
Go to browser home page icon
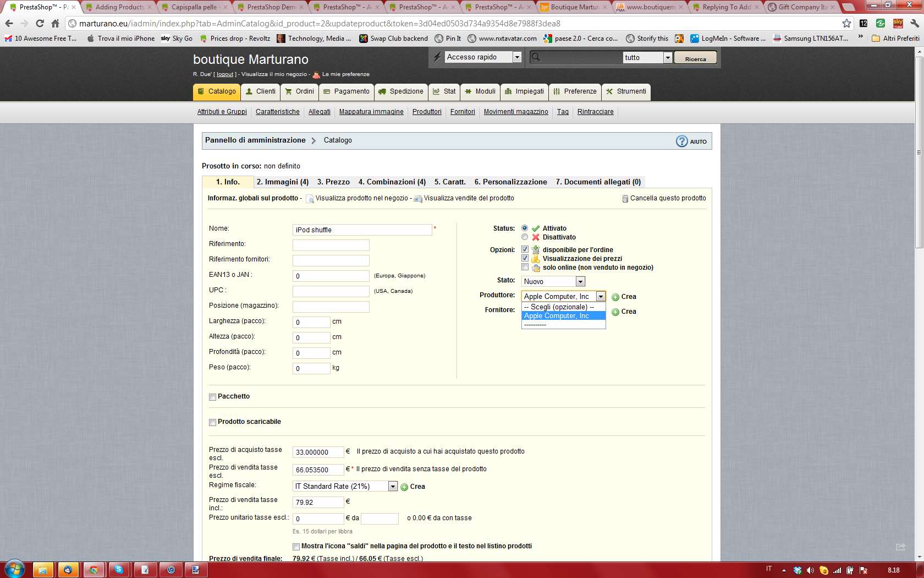coord(55,24)
